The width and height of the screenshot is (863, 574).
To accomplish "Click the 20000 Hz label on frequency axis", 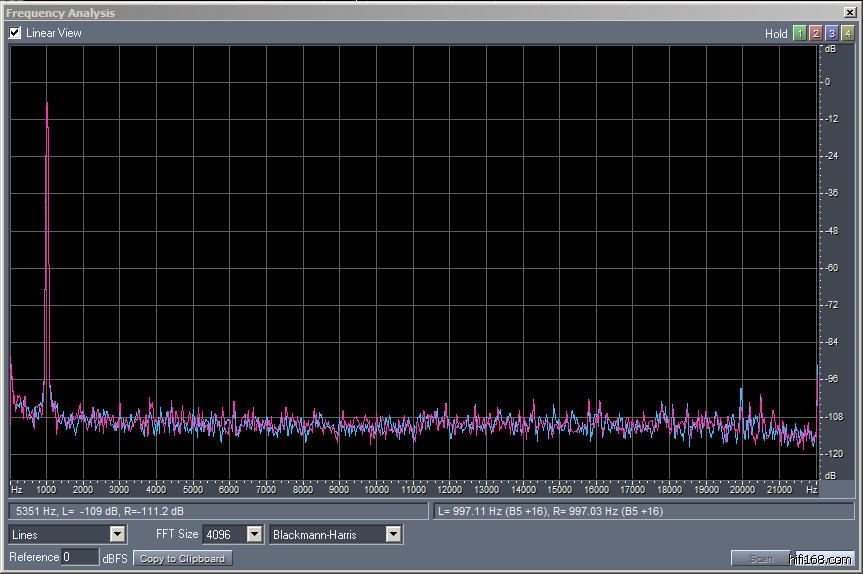I will point(742,490).
